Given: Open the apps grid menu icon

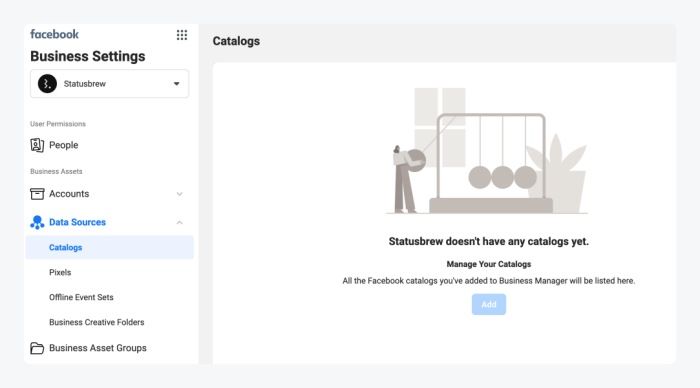Looking at the screenshot, I should click(x=182, y=35).
